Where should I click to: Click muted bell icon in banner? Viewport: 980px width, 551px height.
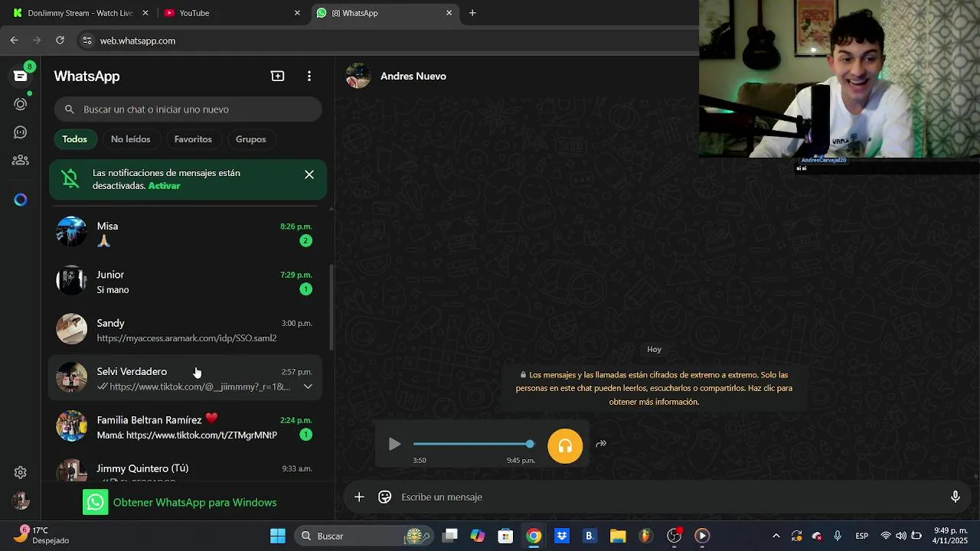click(70, 179)
